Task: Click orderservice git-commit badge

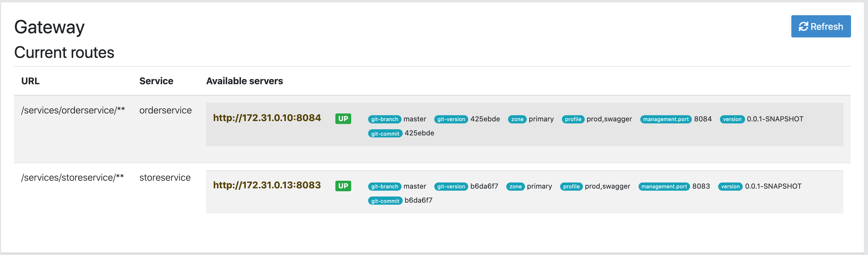Action: (385, 134)
